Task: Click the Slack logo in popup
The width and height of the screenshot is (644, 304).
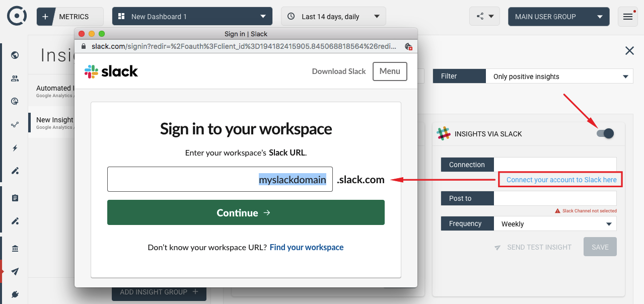Action: [111, 71]
